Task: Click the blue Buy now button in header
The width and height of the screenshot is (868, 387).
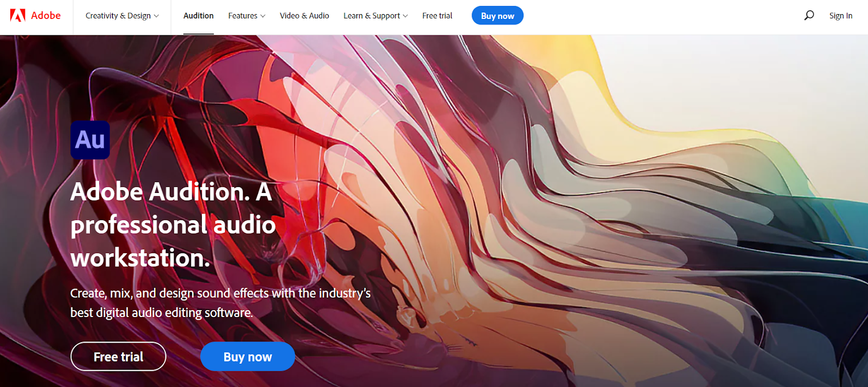Action: pyautogui.click(x=497, y=16)
